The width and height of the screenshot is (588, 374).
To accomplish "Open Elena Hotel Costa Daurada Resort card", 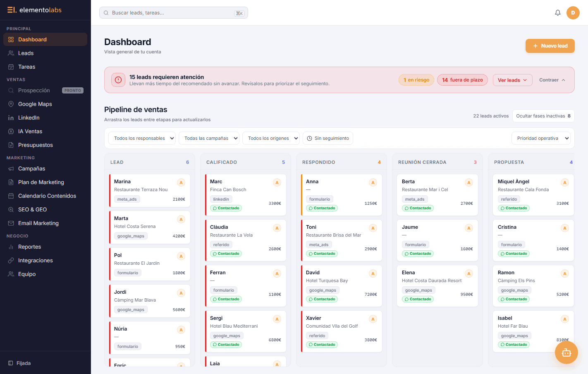I will click(x=437, y=286).
